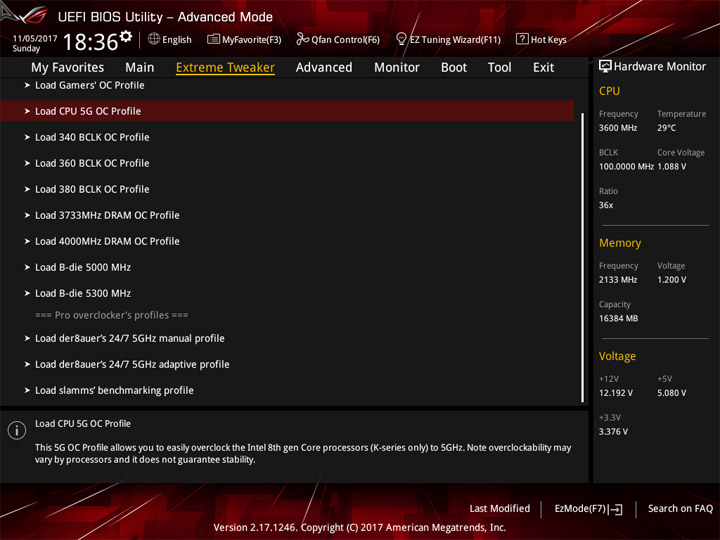
Task: Click the +3.3V 3.376 V reading
Action: (x=613, y=432)
